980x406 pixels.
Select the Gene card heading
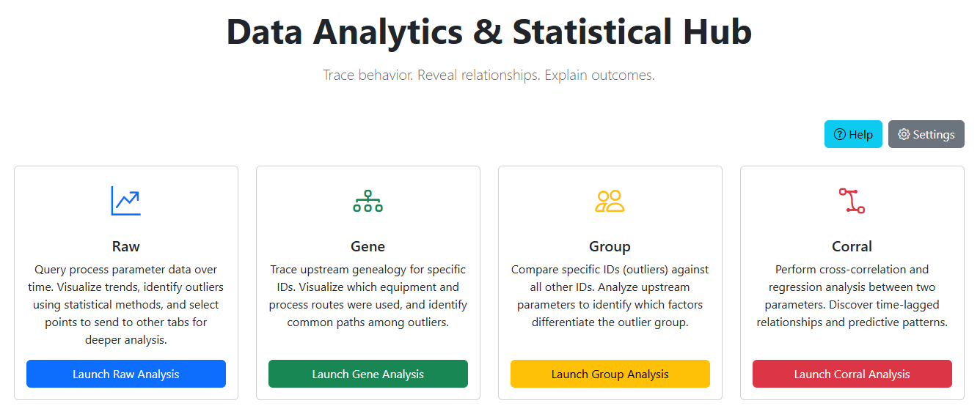[x=368, y=246]
